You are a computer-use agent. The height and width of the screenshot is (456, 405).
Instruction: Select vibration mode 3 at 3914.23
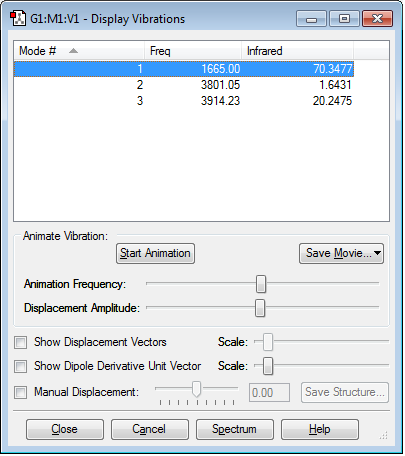pos(184,101)
